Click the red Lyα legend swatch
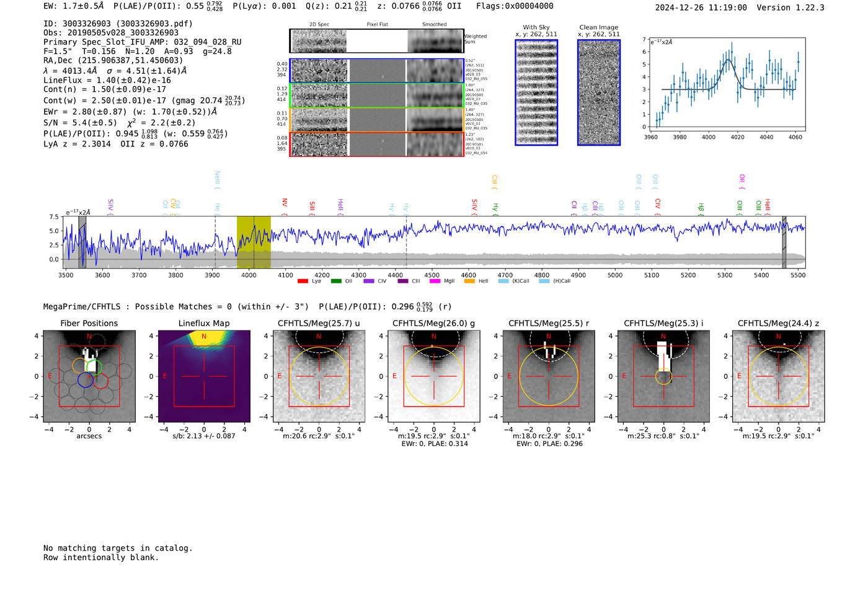This screenshot has height=591, width=868. (x=303, y=281)
